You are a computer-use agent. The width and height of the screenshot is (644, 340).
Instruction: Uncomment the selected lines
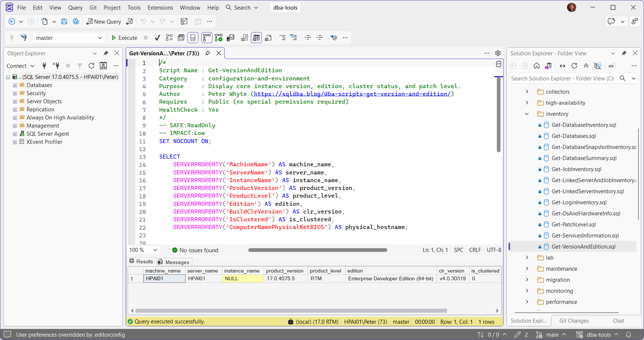[x=294, y=38]
